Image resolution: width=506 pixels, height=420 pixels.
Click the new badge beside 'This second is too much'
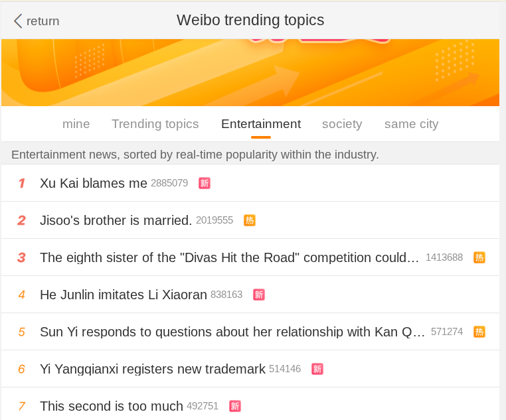point(235,406)
